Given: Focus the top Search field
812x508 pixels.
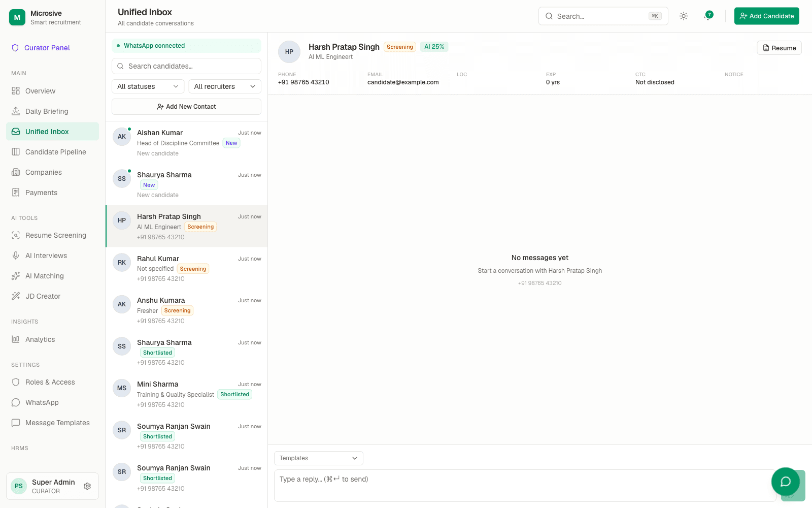Looking at the screenshot, I should [x=603, y=16].
